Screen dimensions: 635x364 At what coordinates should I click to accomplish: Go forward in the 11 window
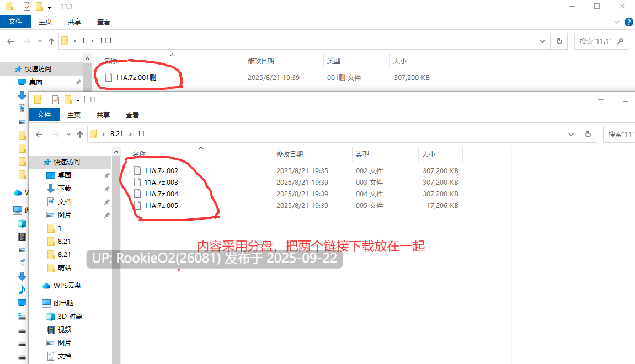56,134
